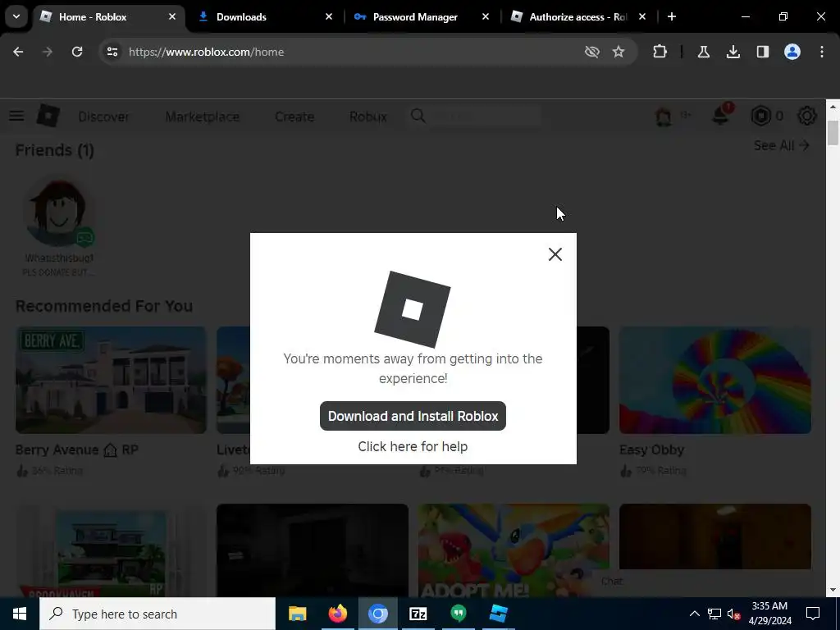This screenshot has width=840, height=630.
Task: Open Chrome Labs flask icon
Action: click(703, 52)
